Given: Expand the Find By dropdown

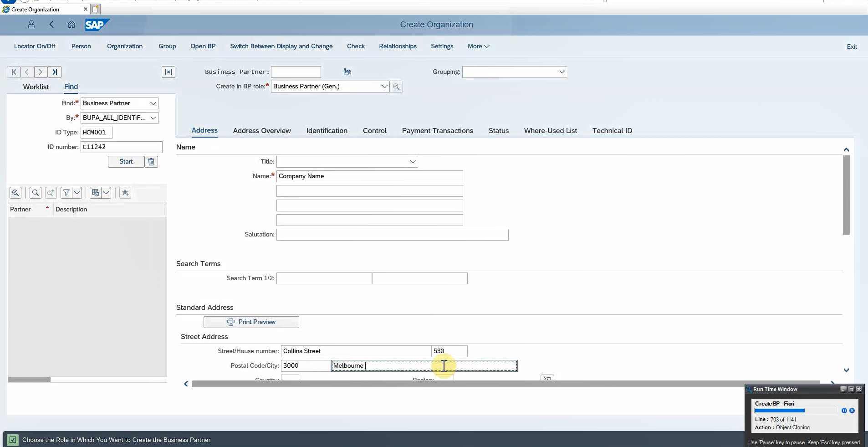Looking at the screenshot, I should click(153, 118).
